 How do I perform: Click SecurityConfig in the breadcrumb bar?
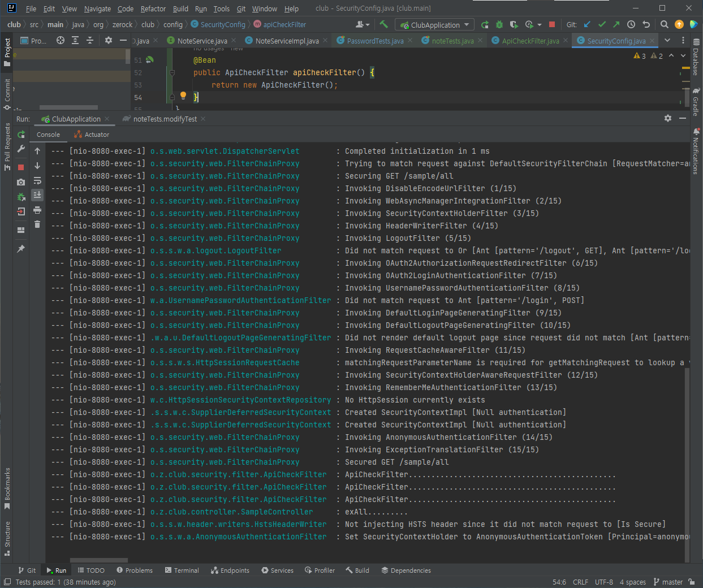tap(218, 24)
